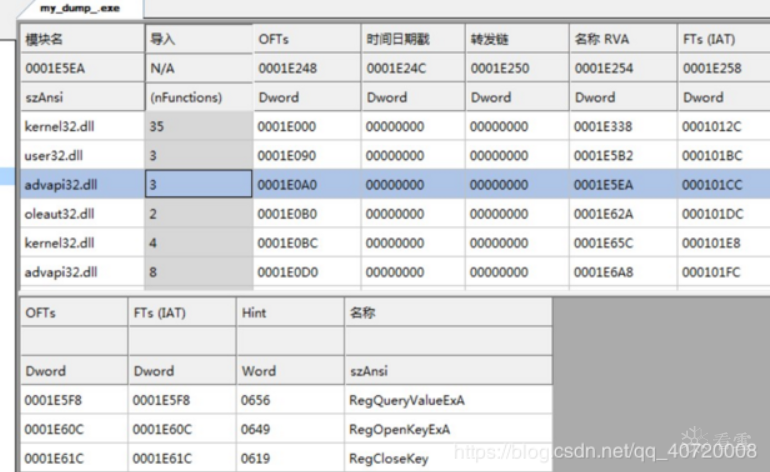Click name RVA value 0001E6A8
Viewport: 770px width, 472px height.
[603, 272]
